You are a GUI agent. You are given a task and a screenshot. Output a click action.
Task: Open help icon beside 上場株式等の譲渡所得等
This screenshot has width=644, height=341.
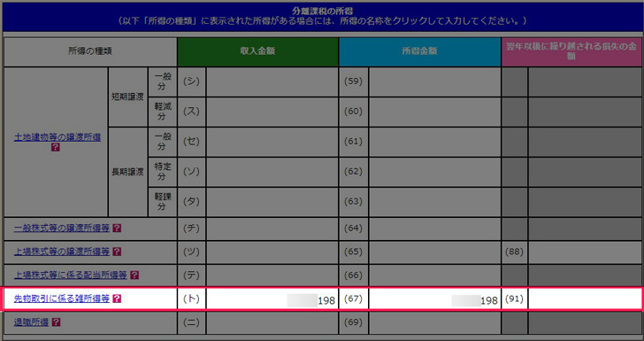tap(117, 252)
